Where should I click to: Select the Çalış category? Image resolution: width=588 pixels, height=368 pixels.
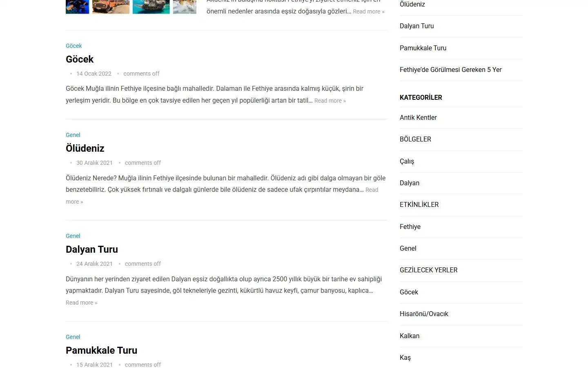[407, 161]
